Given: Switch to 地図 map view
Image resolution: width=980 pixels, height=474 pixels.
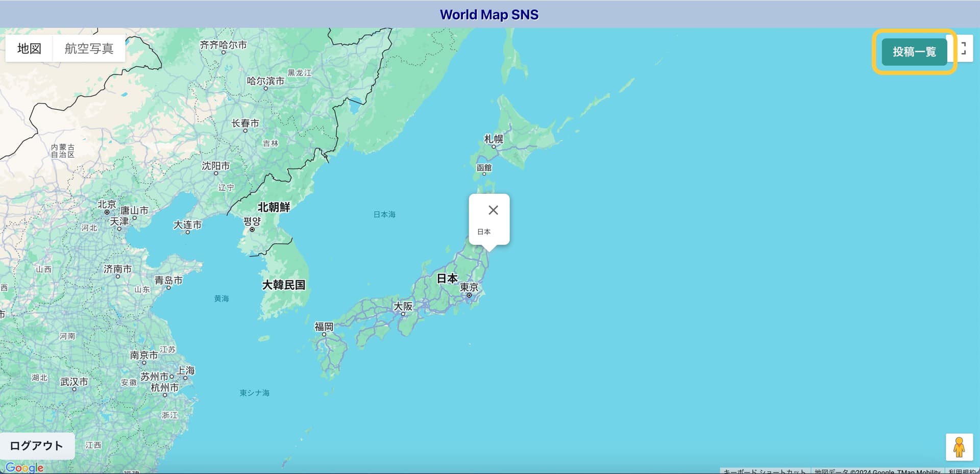Looking at the screenshot, I should (29, 48).
